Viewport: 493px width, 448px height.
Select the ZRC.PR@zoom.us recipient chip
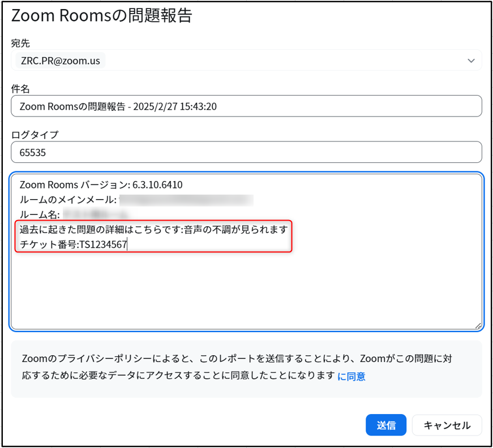click(x=61, y=61)
